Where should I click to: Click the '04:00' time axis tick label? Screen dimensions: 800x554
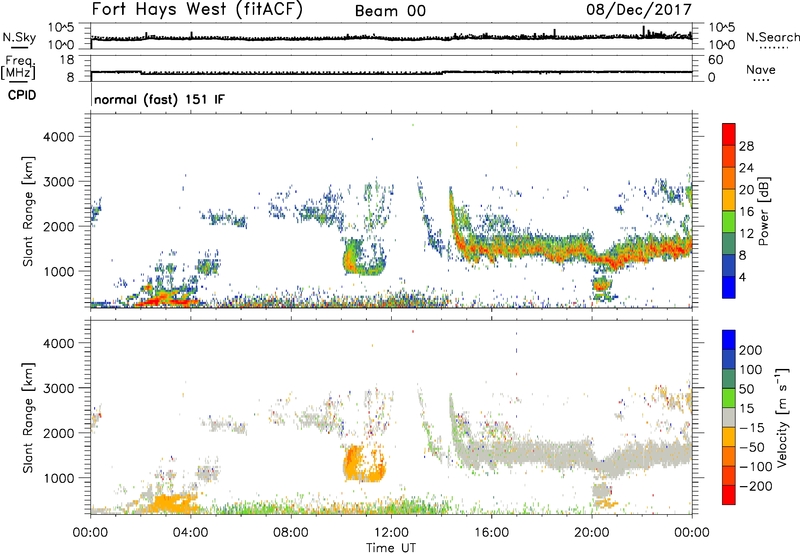coord(191,533)
